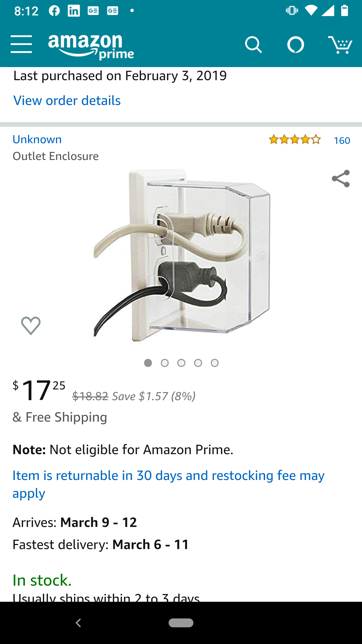Add item to wish list heart

pos(31,325)
